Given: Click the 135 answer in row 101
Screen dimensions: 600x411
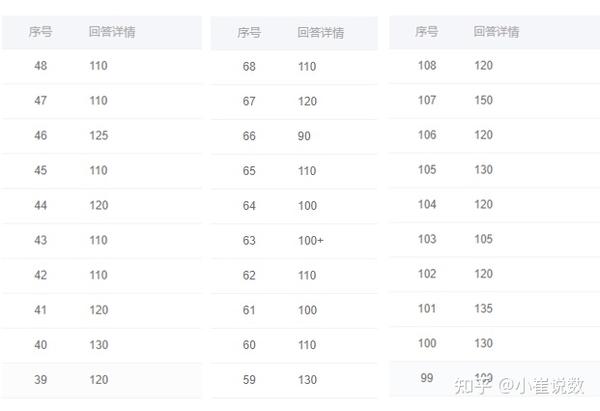Looking at the screenshot, I should [483, 308].
